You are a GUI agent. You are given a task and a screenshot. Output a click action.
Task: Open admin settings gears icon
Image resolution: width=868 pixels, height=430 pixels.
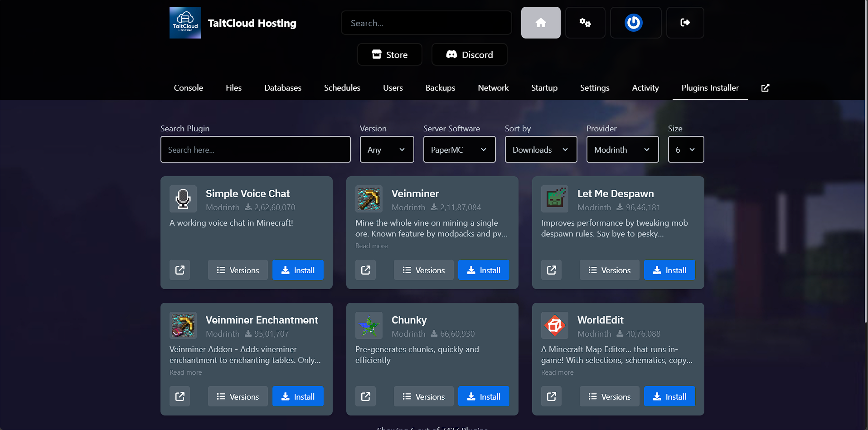tap(585, 23)
